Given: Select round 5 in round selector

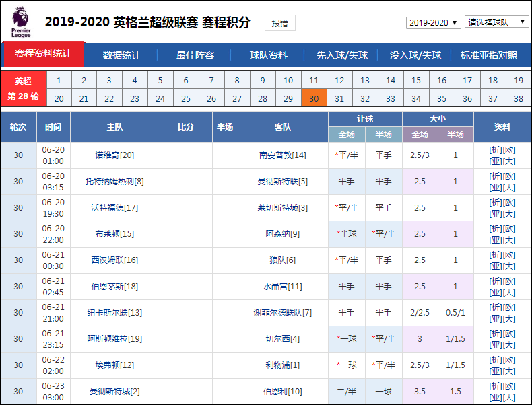Looking at the screenshot, I should (160, 80).
